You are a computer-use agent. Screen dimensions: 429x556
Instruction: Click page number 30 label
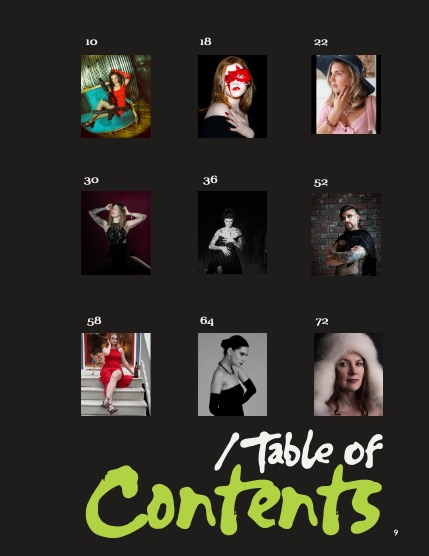pyautogui.click(x=91, y=180)
